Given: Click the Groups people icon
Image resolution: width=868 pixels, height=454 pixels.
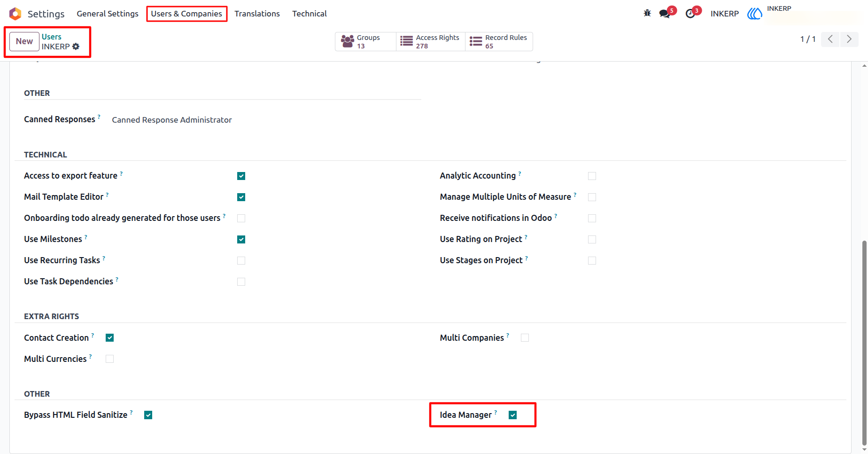Looking at the screenshot, I should point(348,41).
